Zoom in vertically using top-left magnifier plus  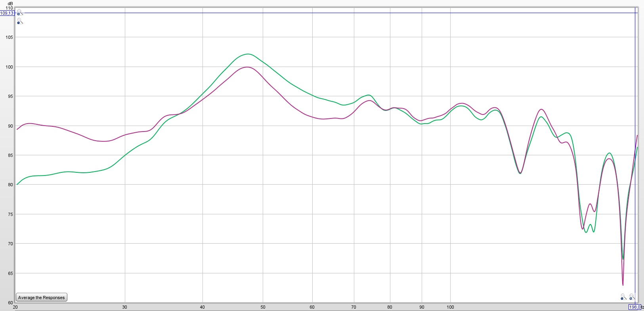tap(20, 12)
